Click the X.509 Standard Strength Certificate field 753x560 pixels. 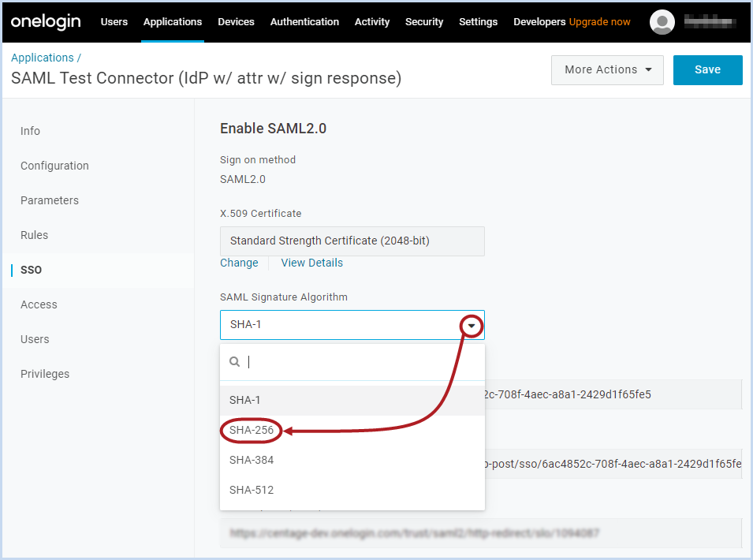coord(352,241)
